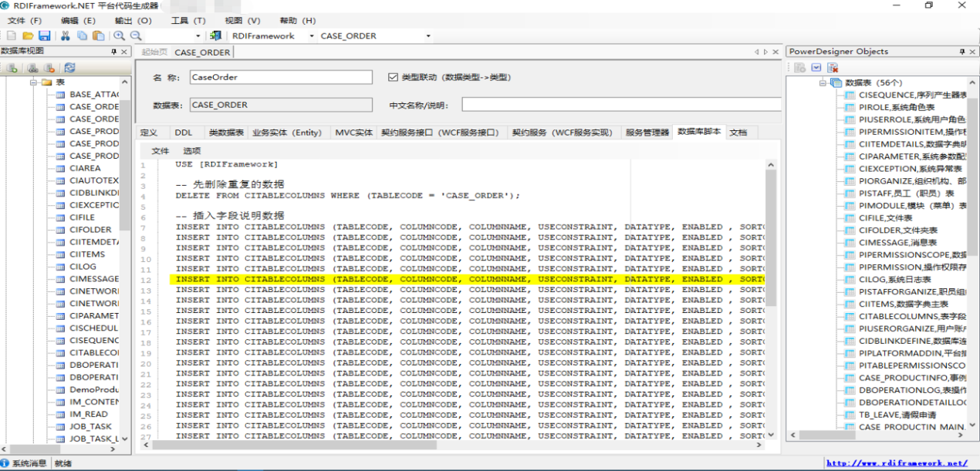Click the 选项 button above the script
Screen dimensions: 980x471
[191, 151]
